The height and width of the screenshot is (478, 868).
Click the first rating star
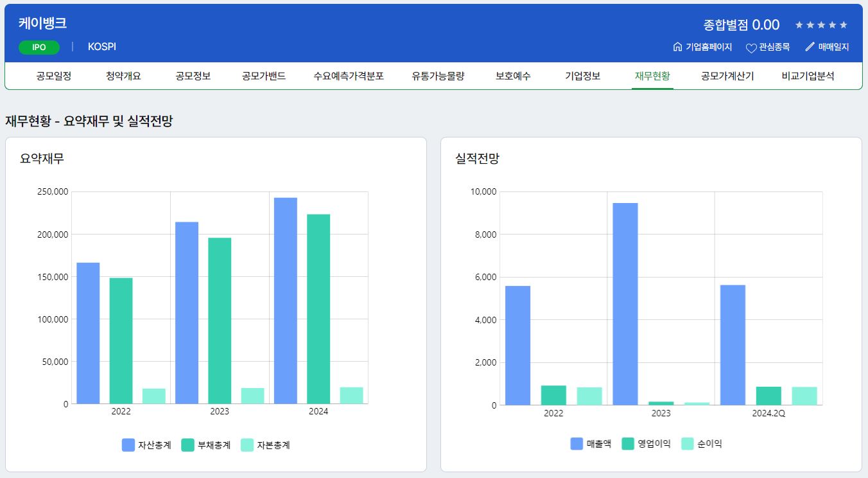click(799, 25)
